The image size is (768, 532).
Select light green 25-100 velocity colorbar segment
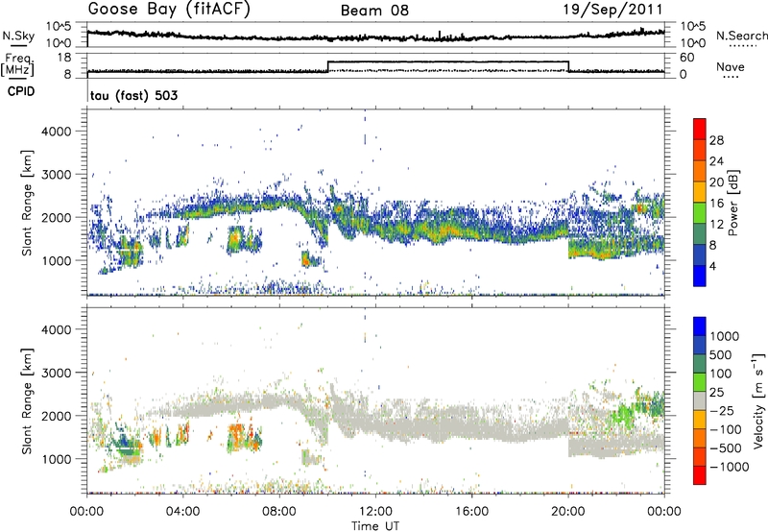pyautogui.click(x=700, y=382)
